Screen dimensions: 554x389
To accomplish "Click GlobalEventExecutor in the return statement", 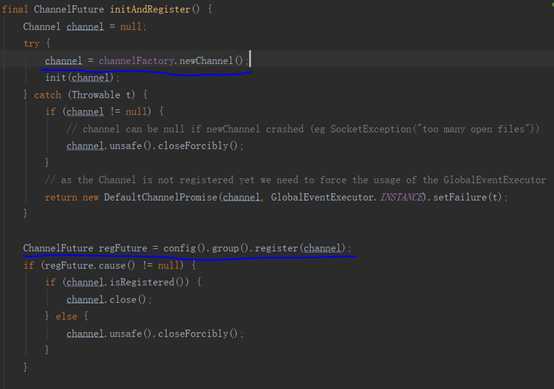I will coord(322,197).
